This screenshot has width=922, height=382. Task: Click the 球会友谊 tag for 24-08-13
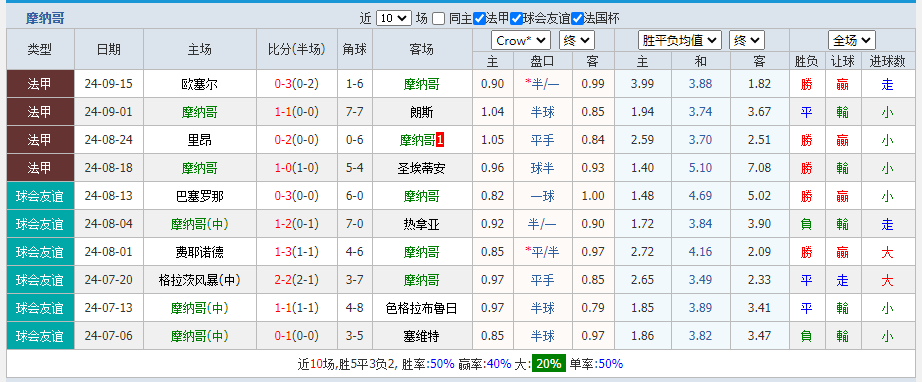(40, 196)
